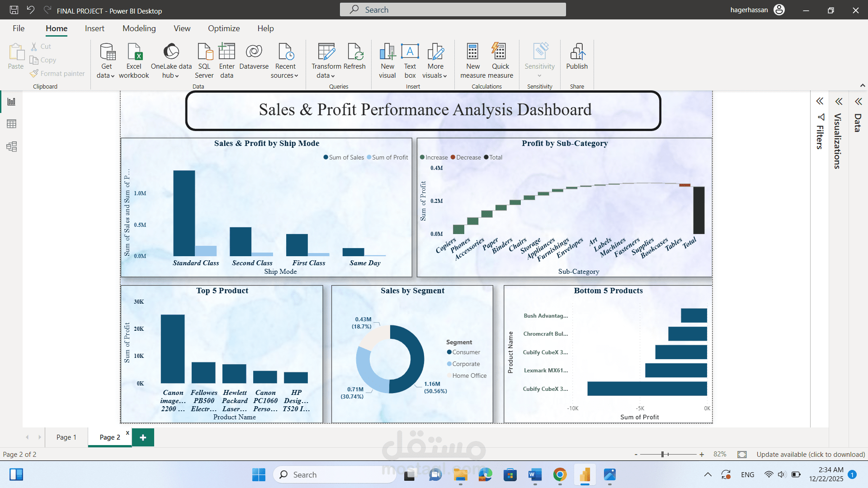The width and height of the screenshot is (868, 488).
Task: Adjust the zoom slider
Action: tap(664, 454)
